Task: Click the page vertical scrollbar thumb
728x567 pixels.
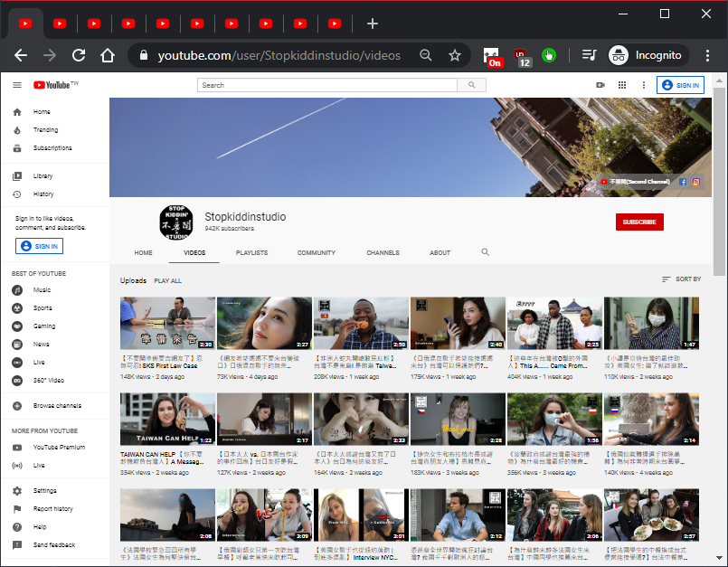Action: click(x=719, y=181)
